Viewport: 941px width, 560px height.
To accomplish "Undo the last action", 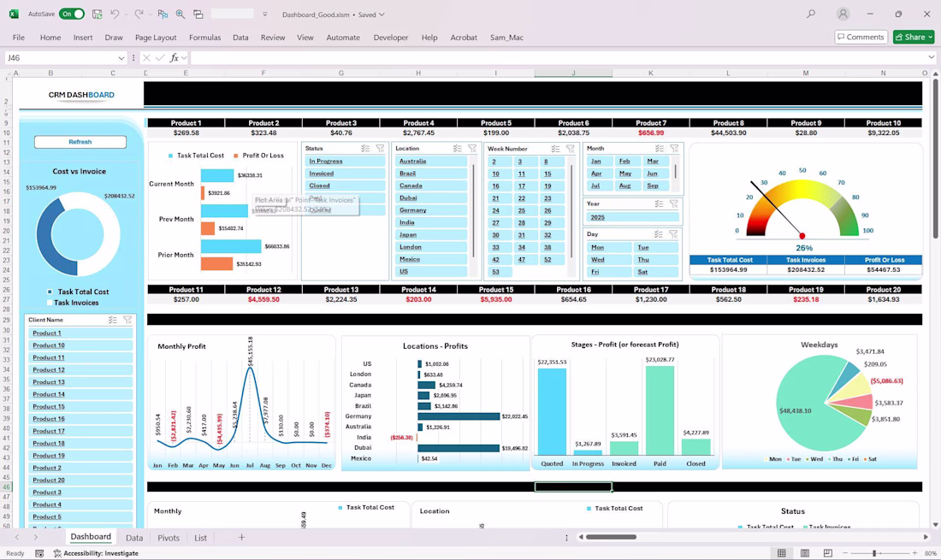I will coord(115,14).
